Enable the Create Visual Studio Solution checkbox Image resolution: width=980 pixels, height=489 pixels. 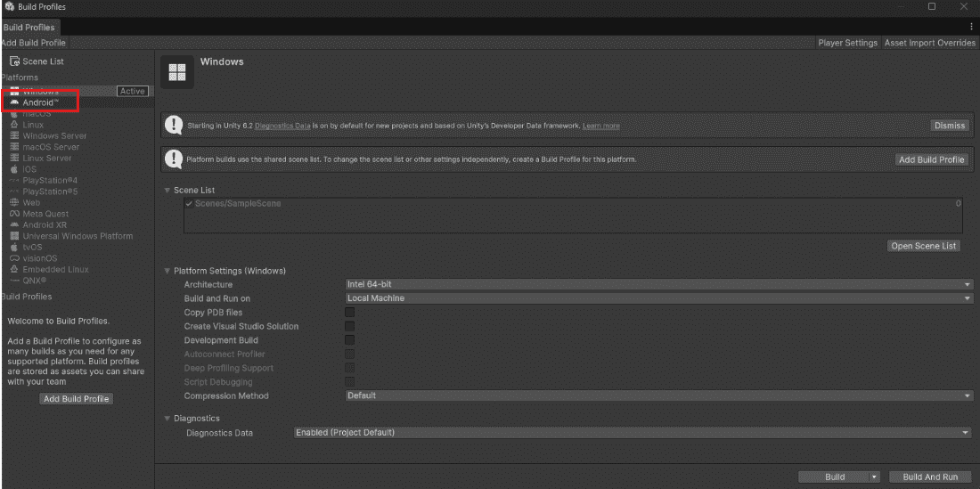350,326
